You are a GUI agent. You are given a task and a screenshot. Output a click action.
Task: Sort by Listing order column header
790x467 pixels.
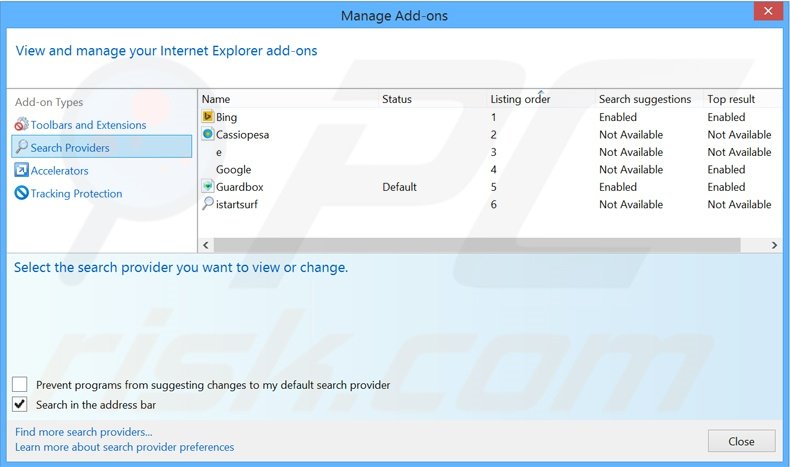point(520,99)
